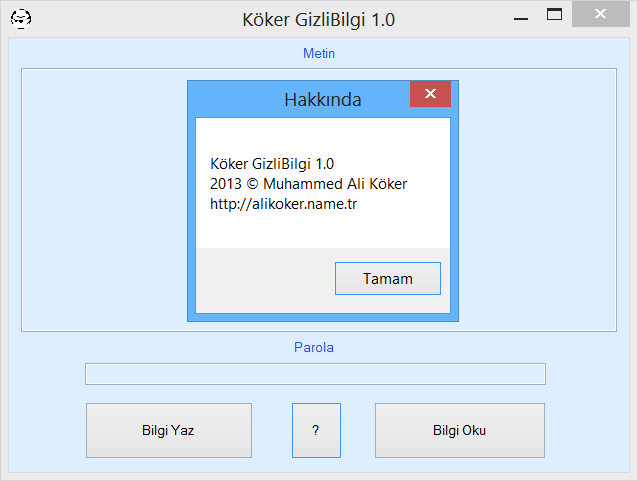This screenshot has height=481, width=638.
Task: Click the application icon in the title bar
Action: coord(20,18)
